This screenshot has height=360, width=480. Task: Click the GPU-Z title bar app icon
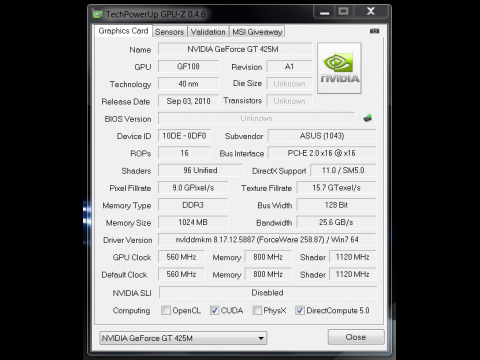coord(97,14)
